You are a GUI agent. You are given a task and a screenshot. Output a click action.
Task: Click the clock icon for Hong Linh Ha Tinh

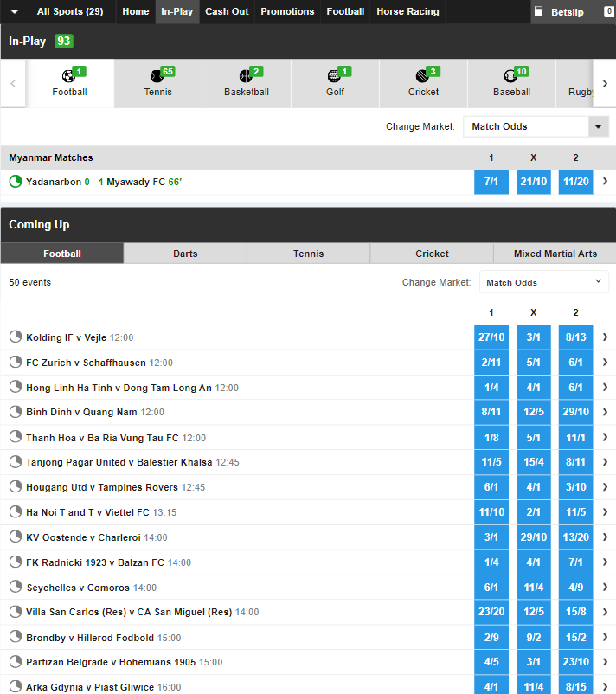(16, 387)
